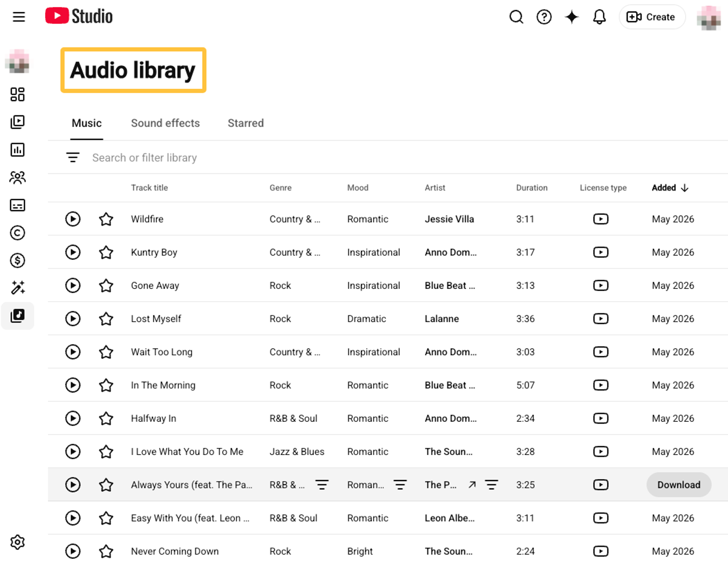Play the Never Coming Down track
The width and height of the screenshot is (728, 562).
click(x=73, y=551)
